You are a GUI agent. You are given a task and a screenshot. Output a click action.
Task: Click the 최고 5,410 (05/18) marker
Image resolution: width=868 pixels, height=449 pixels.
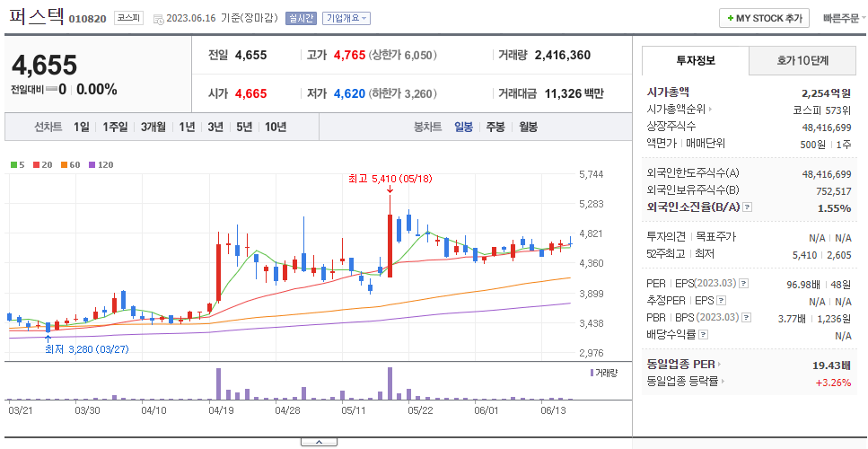tap(390, 179)
